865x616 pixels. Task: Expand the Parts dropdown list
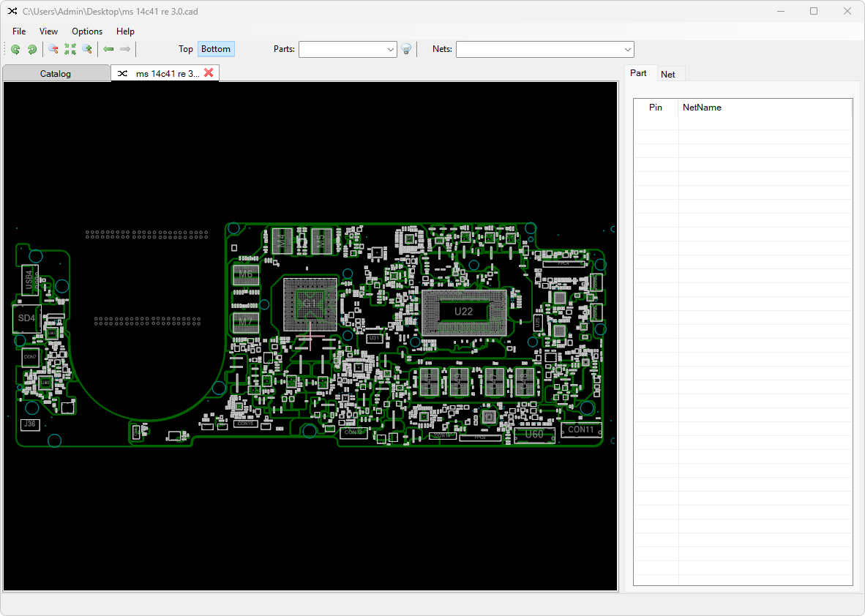coord(390,49)
